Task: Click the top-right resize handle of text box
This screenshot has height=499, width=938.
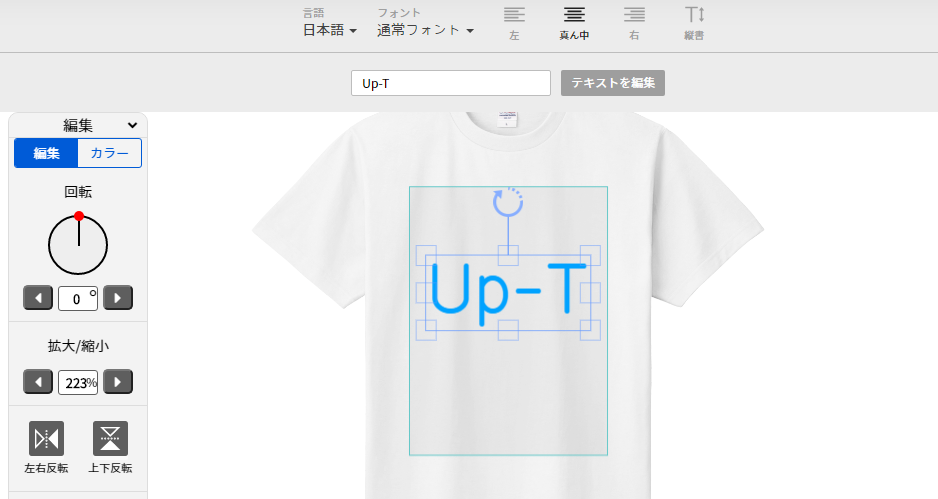Action: [590, 255]
